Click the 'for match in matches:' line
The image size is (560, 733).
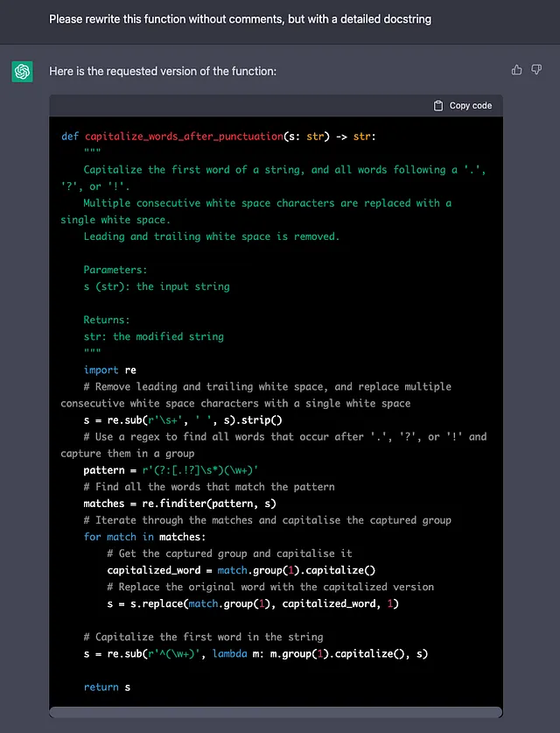click(x=144, y=537)
